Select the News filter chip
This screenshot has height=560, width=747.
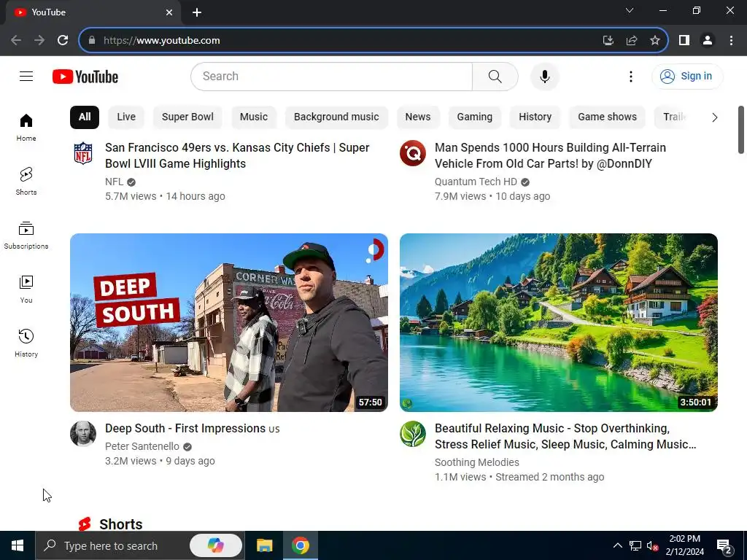click(x=418, y=117)
